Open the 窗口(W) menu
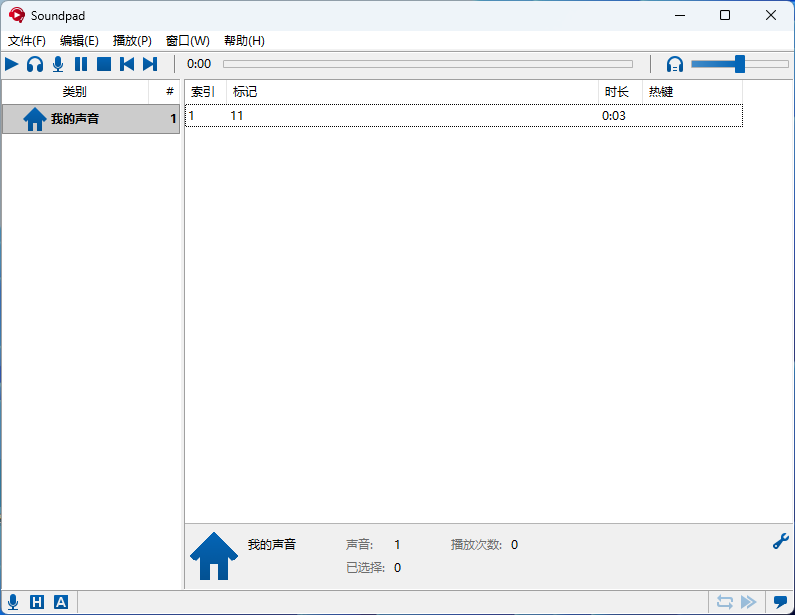This screenshot has width=795, height=615. click(188, 41)
